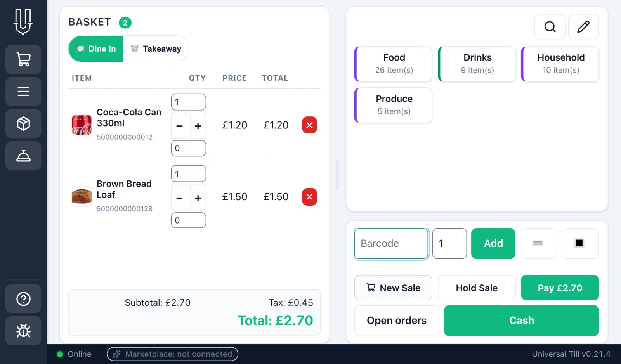Screen dimensions: 621x364
Task: Click the Barcode input field
Action: (x=391, y=243)
